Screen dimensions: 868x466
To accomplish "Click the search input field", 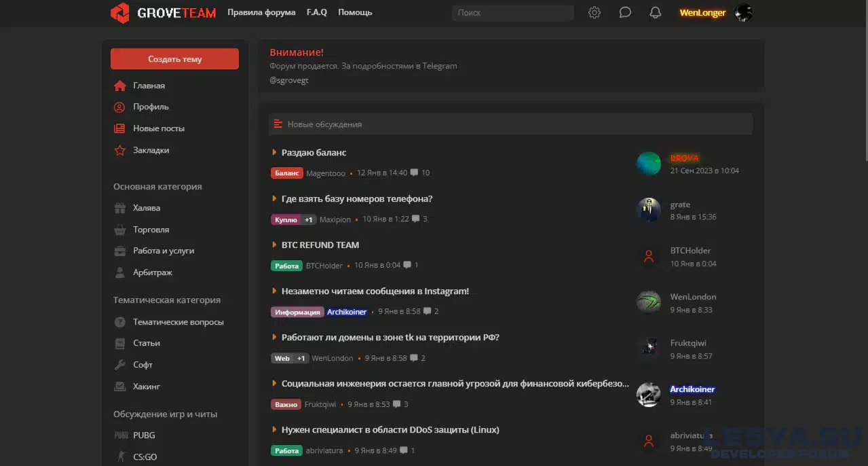I will click(x=512, y=13).
